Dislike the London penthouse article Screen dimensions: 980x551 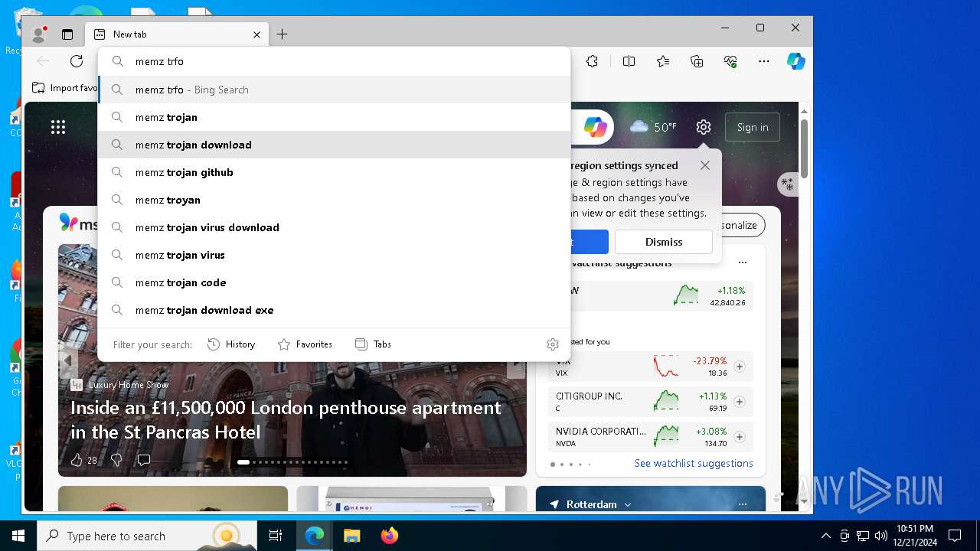click(x=116, y=460)
